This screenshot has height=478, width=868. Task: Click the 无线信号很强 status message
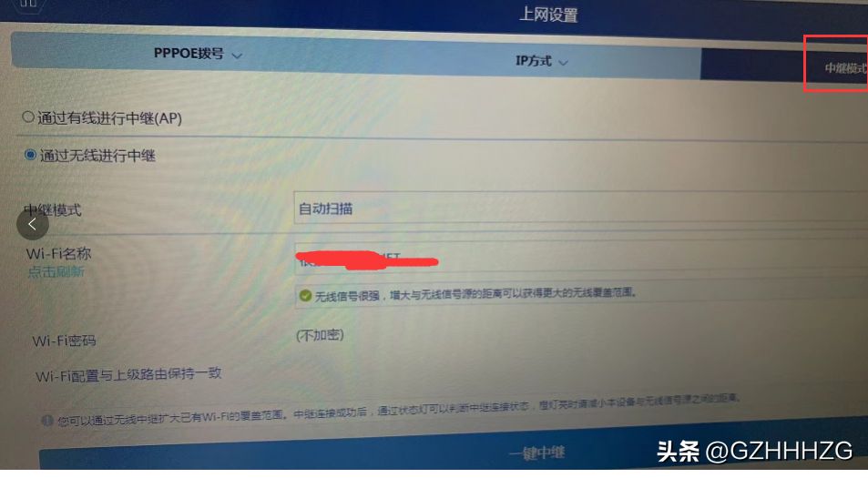pos(475,294)
